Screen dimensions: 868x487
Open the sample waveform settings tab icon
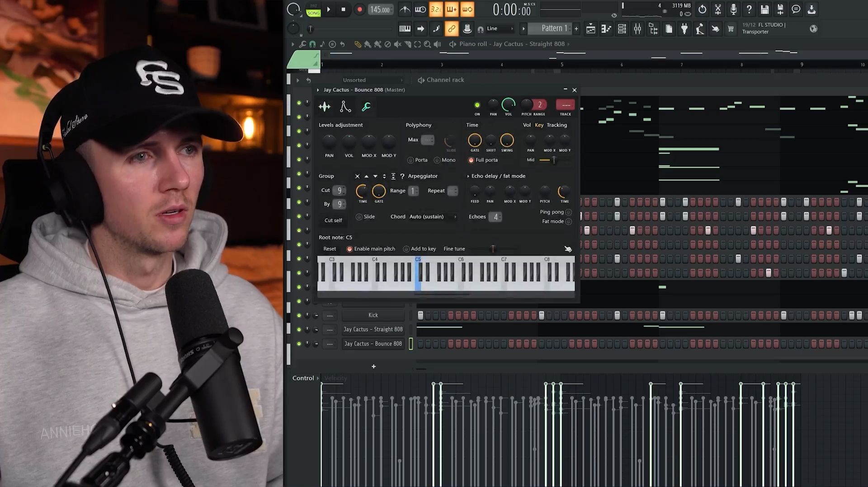point(325,107)
